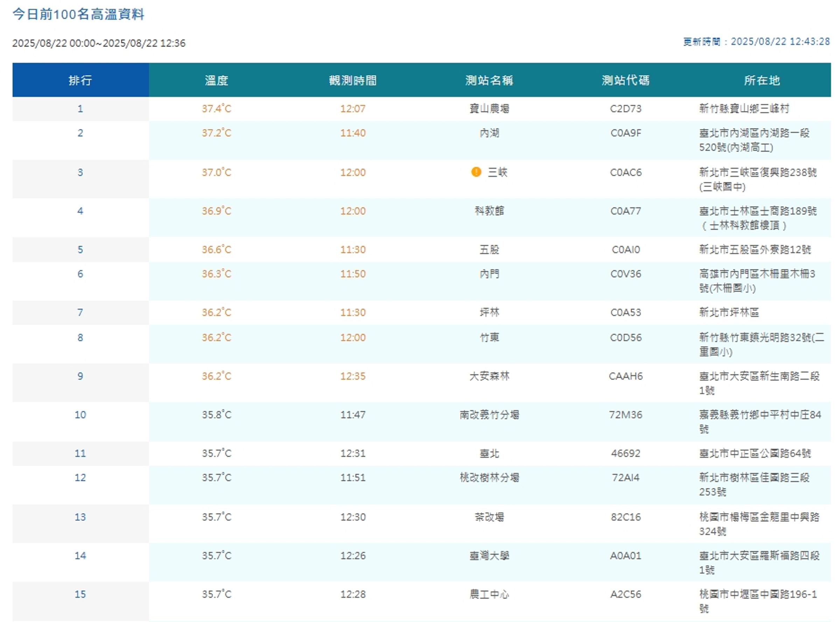This screenshot has height=622, width=840.
Task: Click temperature value 36.9°C
Action: click(x=217, y=211)
